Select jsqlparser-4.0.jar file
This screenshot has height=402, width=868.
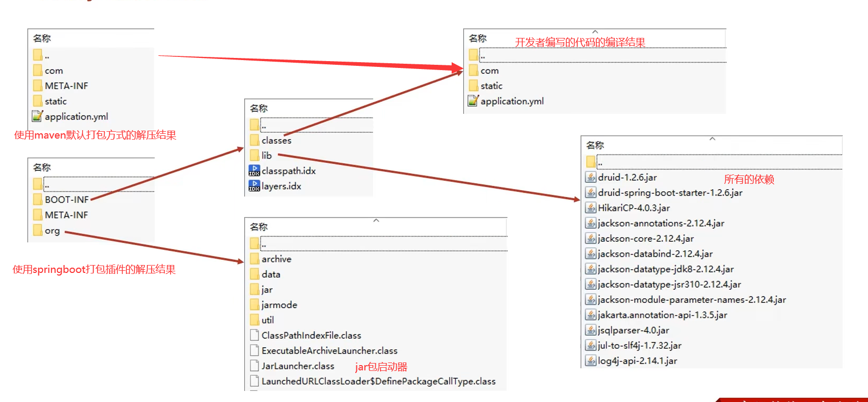[633, 330]
